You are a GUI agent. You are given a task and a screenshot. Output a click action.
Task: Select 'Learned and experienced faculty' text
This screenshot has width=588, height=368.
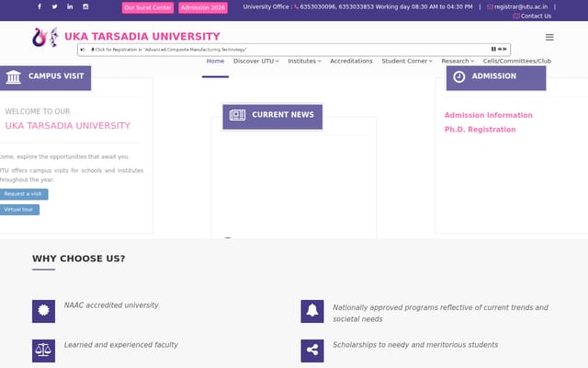[x=120, y=345]
